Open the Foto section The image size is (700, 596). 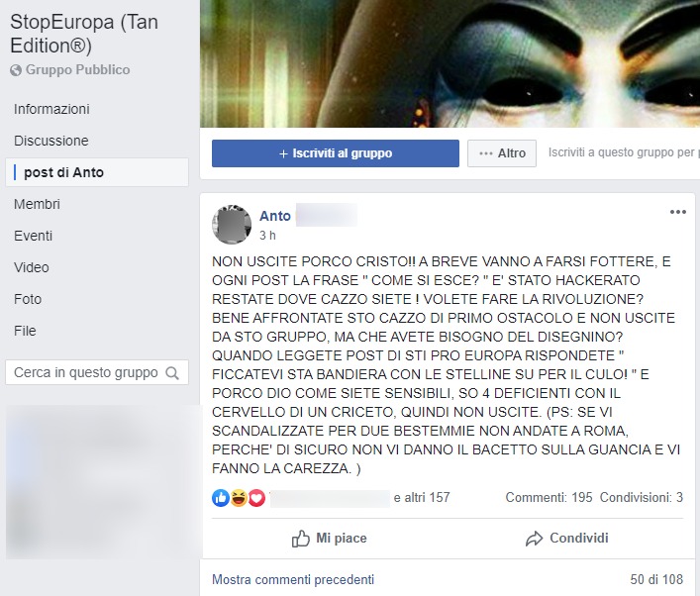click(28, 299)
